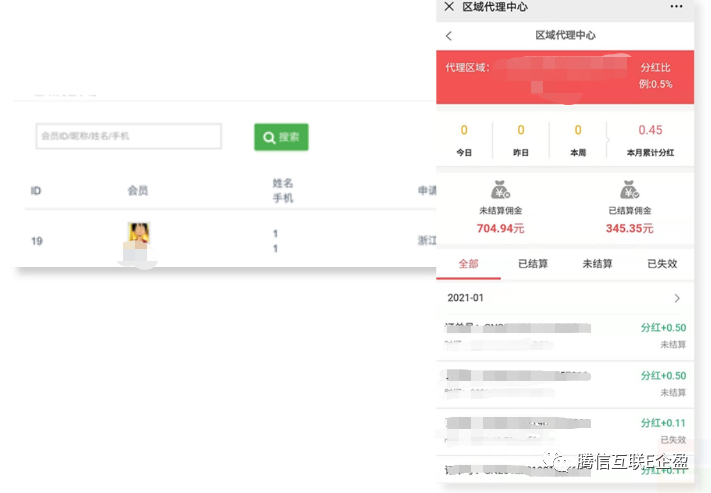
Task: Click the 已结算佣金 money bag icon
Action: coord(629,190)
